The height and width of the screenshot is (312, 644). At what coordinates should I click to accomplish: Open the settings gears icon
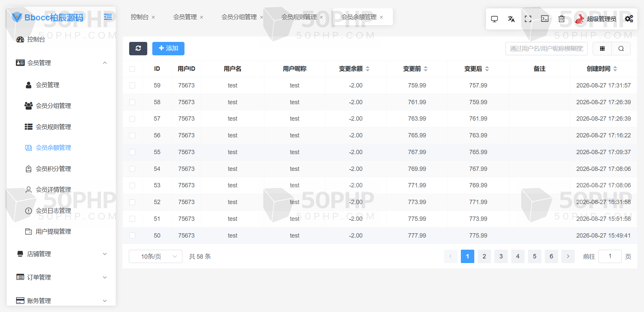pyautogui.click(x=629, y=19)
